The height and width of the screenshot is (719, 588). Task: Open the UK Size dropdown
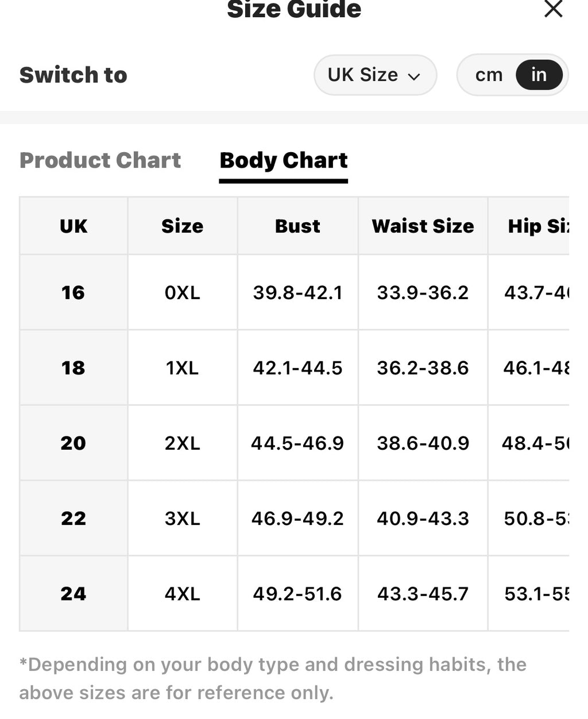[375, 75]
